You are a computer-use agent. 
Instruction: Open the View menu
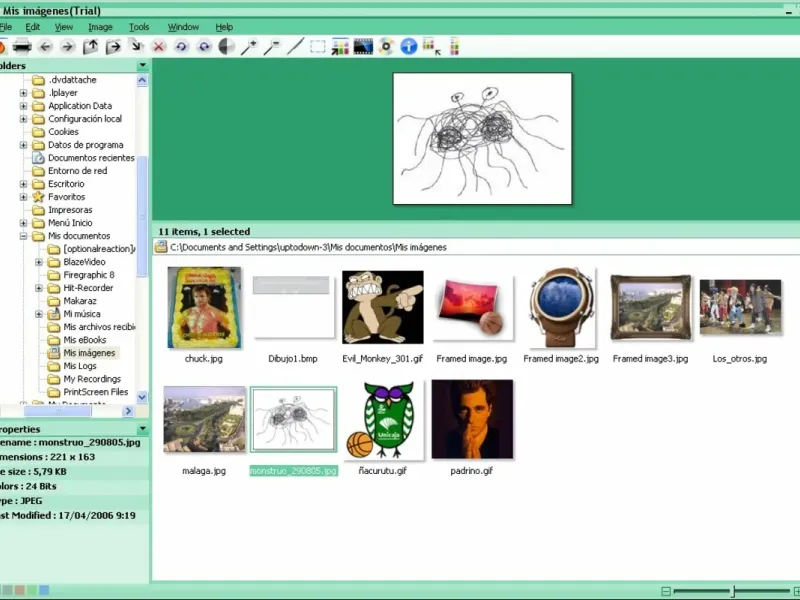coord(64,27)
